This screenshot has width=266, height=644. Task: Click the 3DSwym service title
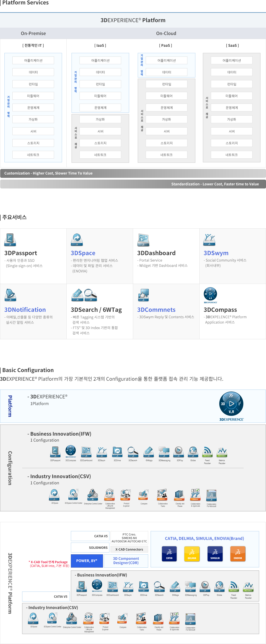(216, 253)
